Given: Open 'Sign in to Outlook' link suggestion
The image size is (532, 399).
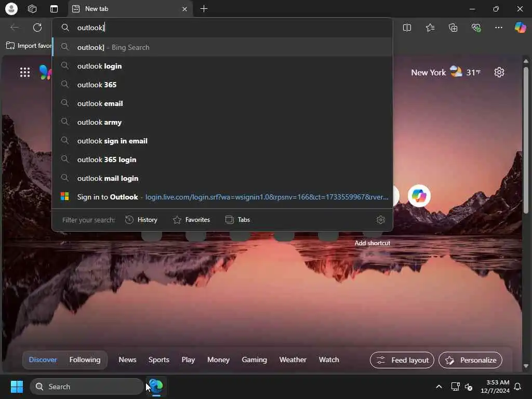Looking at the screenshot, I should [x=222, y=197].
